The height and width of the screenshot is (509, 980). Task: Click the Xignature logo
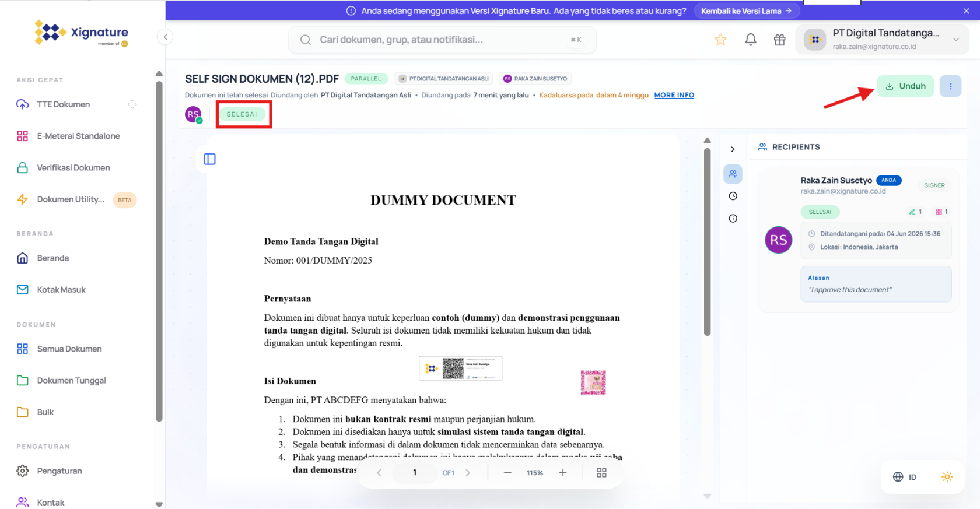point(81,33)
